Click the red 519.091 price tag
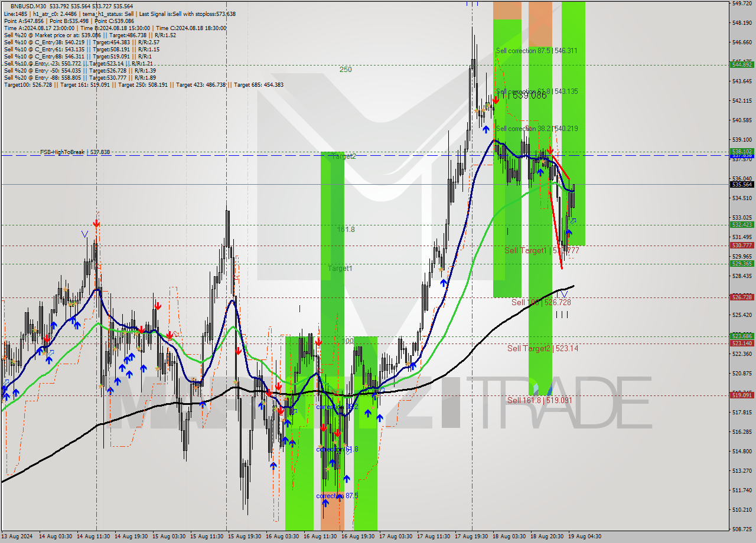The height and width of the screenshot is (543, 756). tap(742, 395)
